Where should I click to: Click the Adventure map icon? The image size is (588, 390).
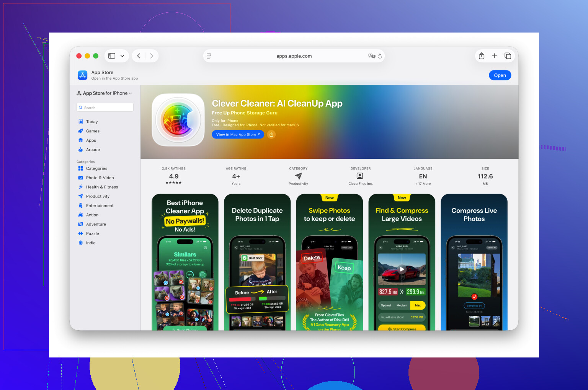(x=81, y=224)
